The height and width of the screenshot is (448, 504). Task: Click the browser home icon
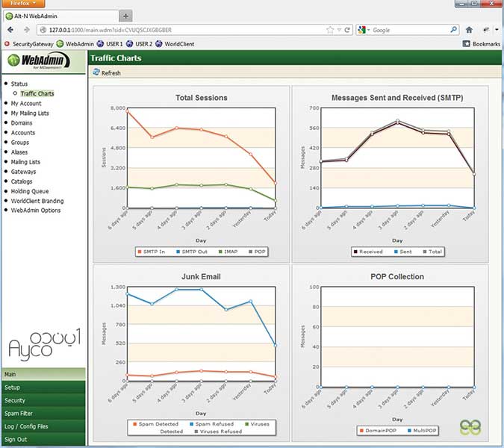coord(469,30)
